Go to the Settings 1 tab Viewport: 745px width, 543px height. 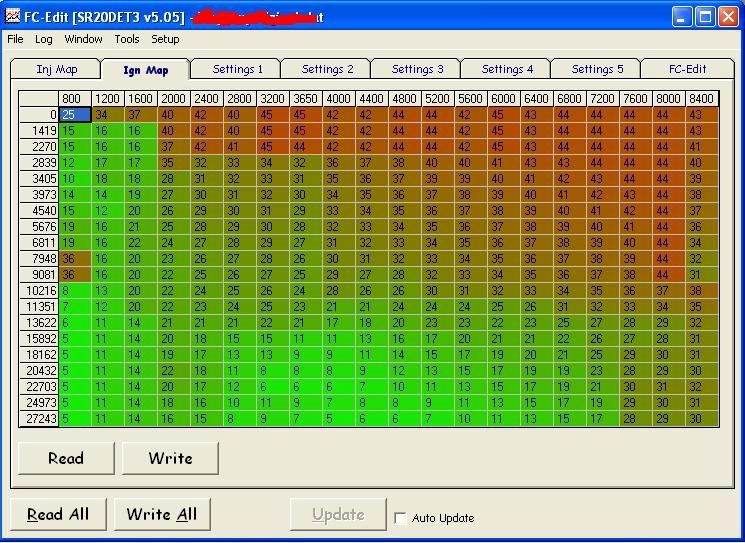point(238,69)
